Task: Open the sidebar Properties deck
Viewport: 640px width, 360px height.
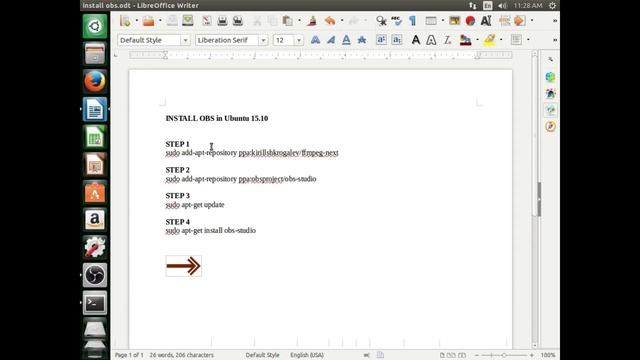Action: tap(550, 77)
